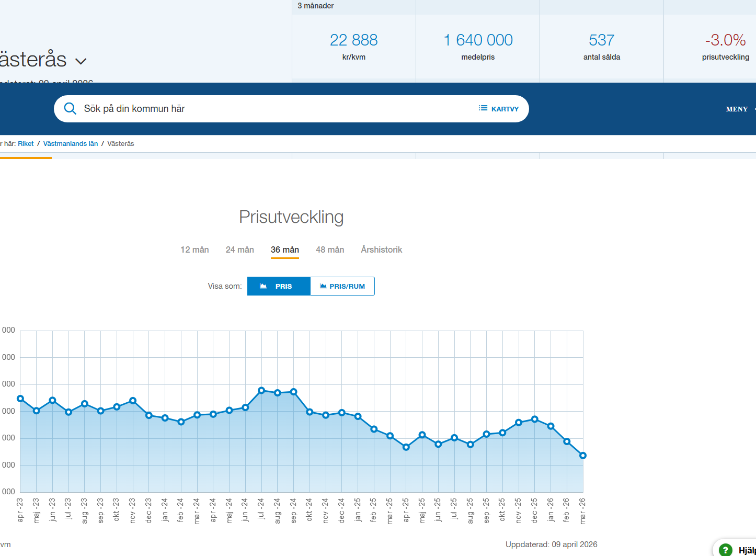Select the 12 mån tab
The image size is (756, 556).
point(194,249)
